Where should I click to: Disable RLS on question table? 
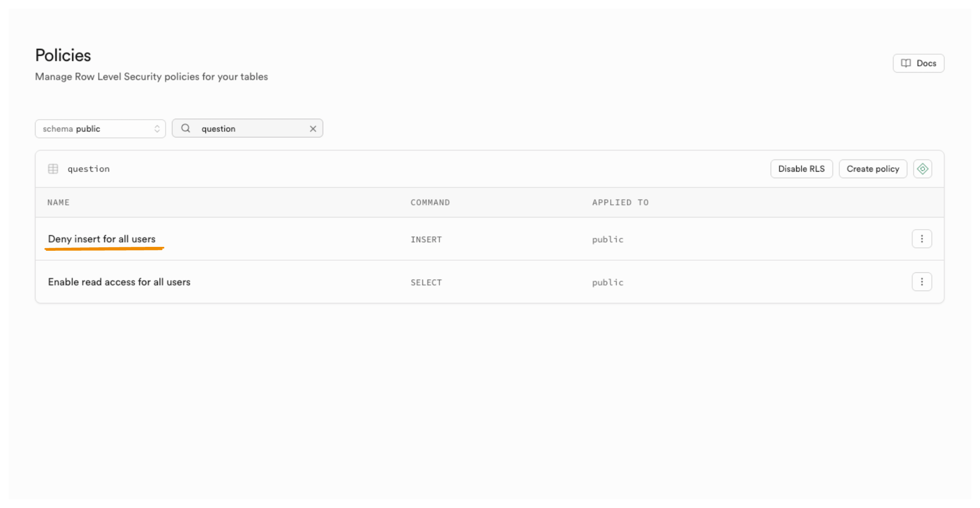click(x=801, y=169)
